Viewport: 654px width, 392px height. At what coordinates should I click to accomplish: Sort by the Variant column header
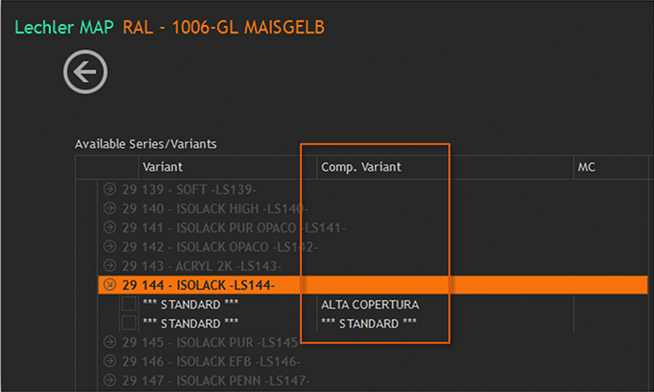227,167
